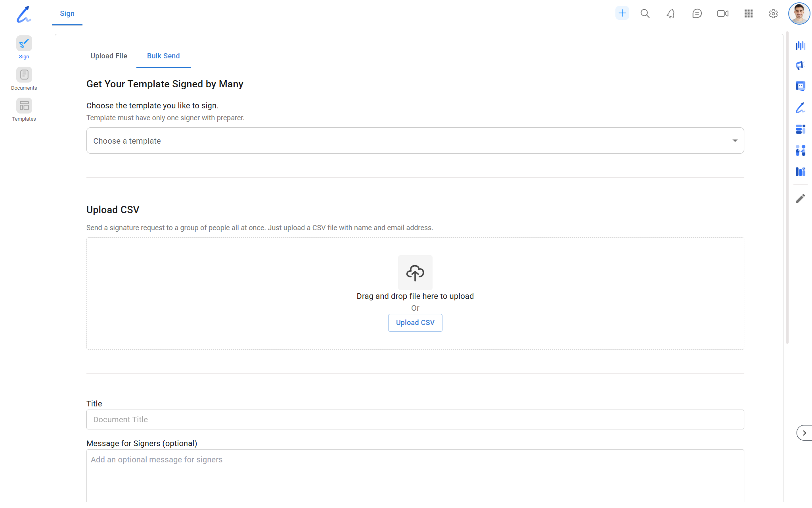Viewport: 812px width, 508px height.
Task: Open the Templates sidebar icon
Action: tap(24, 106)
